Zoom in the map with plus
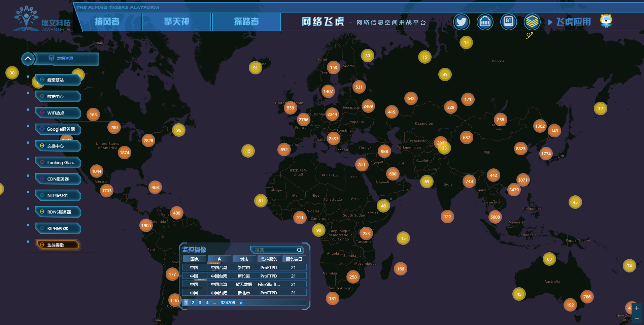The height and width of the screenshot is (325, 644). pyautogui.click(x=636, y=308)
